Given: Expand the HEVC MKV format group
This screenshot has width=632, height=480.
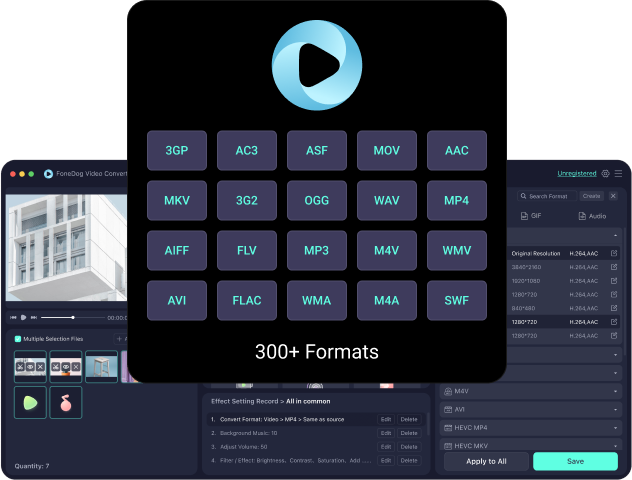Looking at the screenshot, I should (615, 446).
